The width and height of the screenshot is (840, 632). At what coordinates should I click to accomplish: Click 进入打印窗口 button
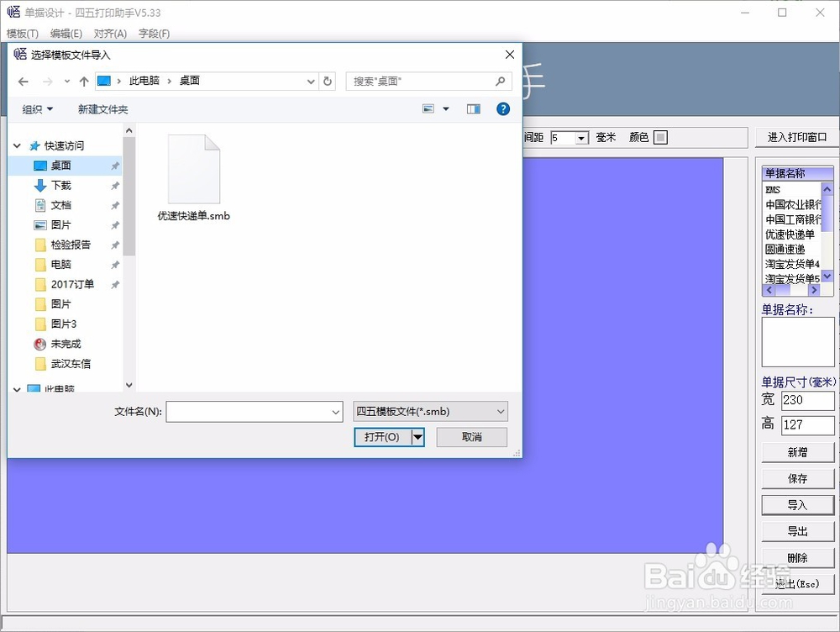[x=796, y=137]
